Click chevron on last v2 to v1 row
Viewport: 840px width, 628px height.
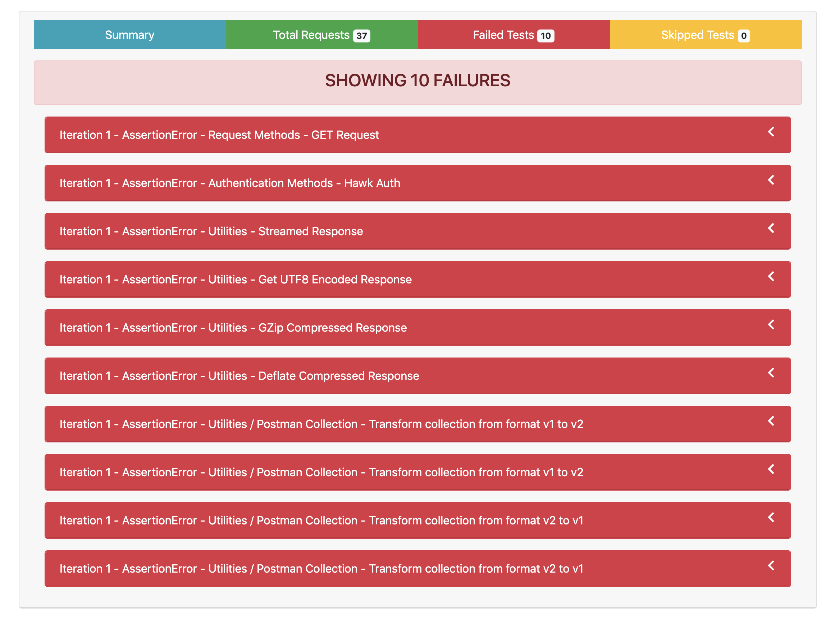pos(771,566)
